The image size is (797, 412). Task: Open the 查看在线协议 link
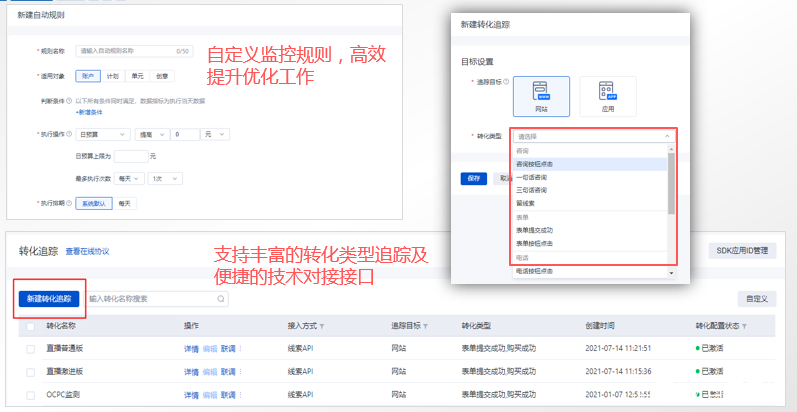pos(87,252)
